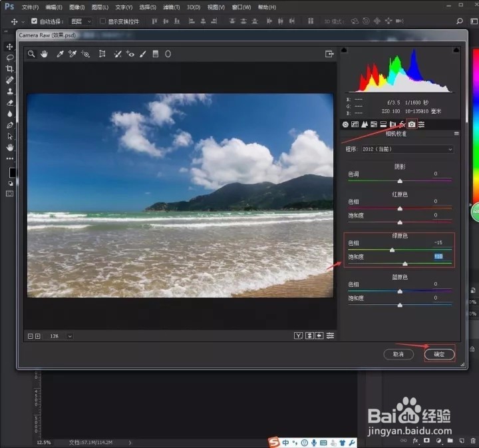
Task: Open the Effects fx panel tab
Action: coord(402,124)
